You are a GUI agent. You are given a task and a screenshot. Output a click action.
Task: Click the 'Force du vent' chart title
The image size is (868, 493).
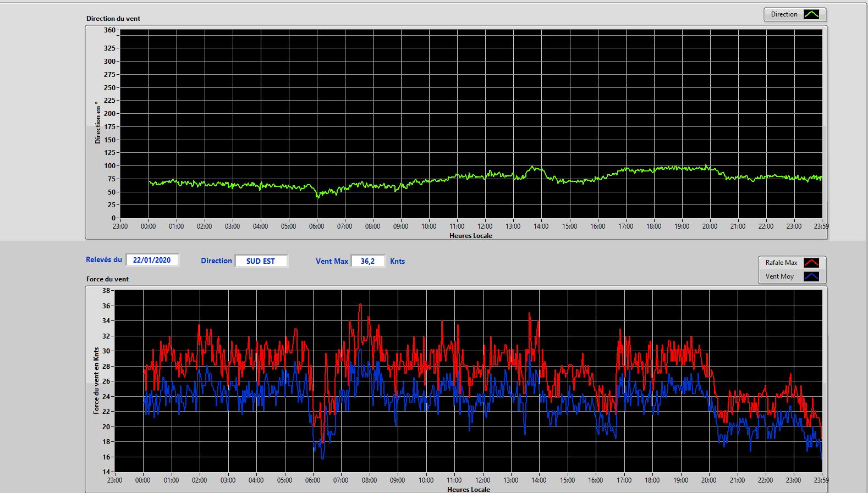pyautogui.click(x=107, y=279)
